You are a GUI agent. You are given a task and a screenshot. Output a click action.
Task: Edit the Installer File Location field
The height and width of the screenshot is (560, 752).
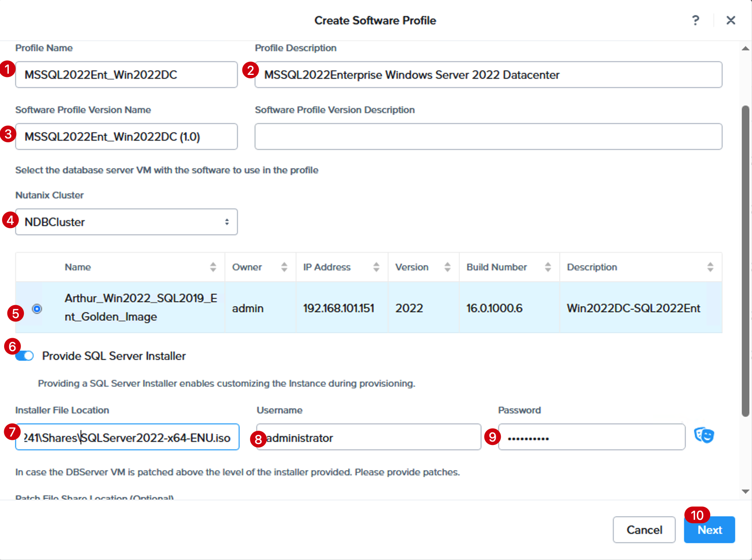pos(127,437)
